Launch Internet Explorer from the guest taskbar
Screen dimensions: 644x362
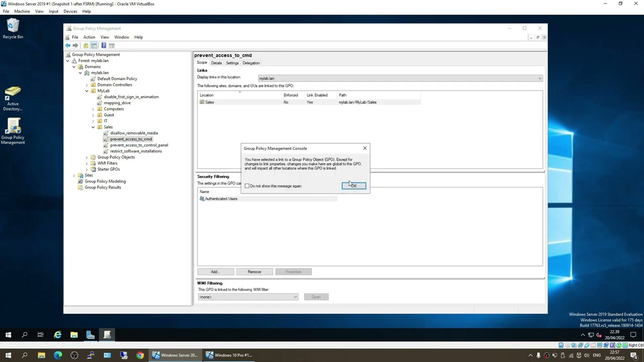57,335
